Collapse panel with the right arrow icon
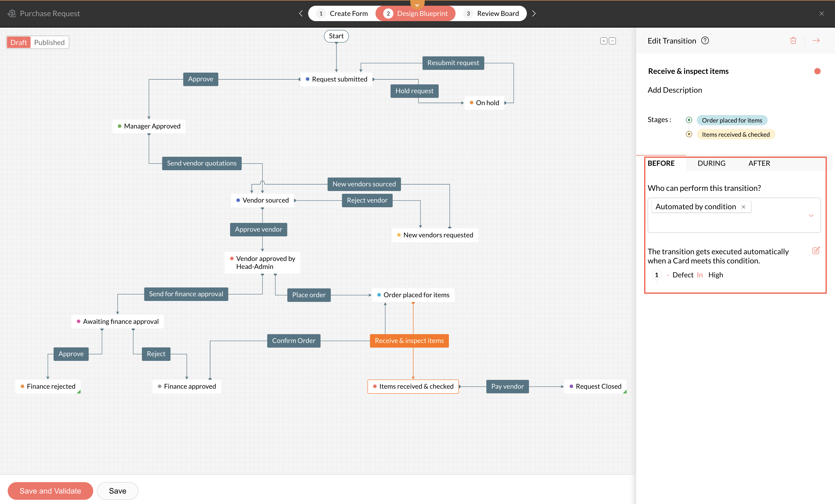Viewport: 835px width, 504px height. (x=816, y=41)
